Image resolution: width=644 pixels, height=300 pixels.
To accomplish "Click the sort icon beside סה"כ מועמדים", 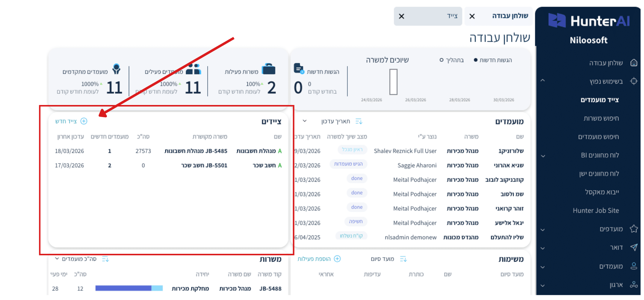I will pos(105,259).
